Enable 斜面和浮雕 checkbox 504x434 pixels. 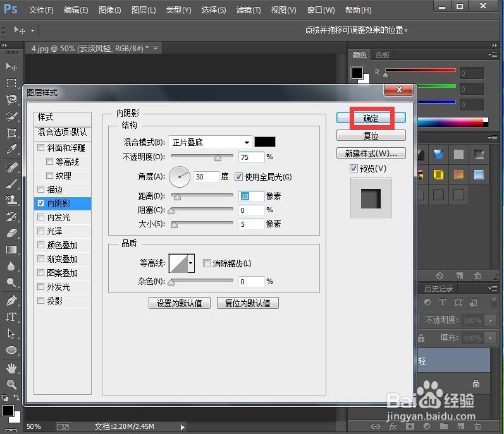coord(41,148)
